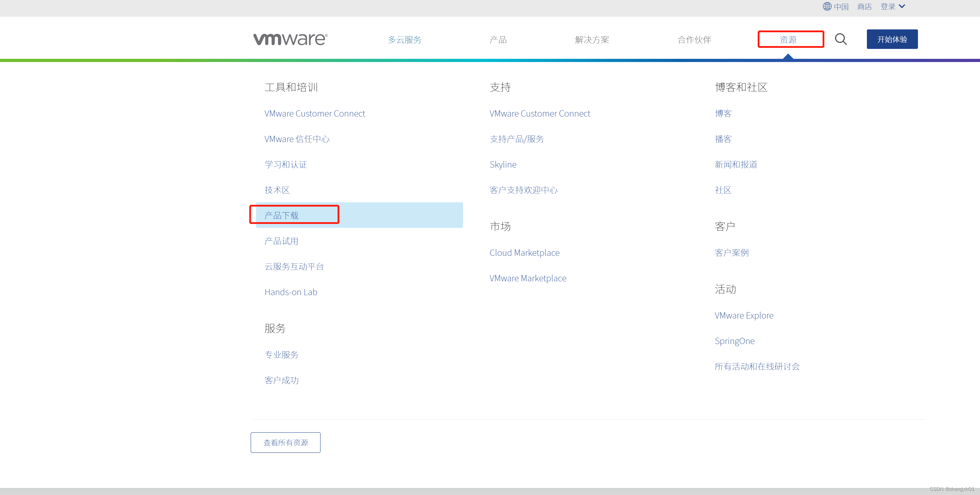The height and width of the screenshot is (495, 980).
Task: Click the VMware logo
Action: coord(290,39)
